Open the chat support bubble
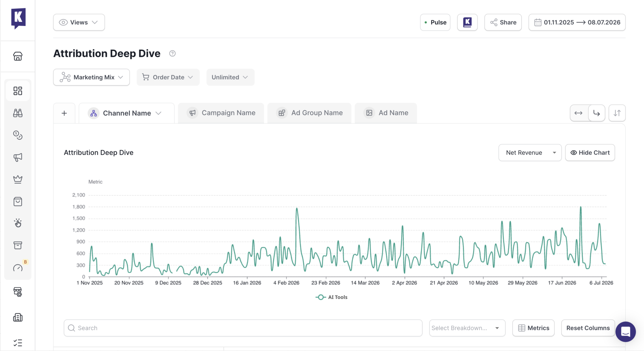The image size is (644, 351). (x=625, y=332)
